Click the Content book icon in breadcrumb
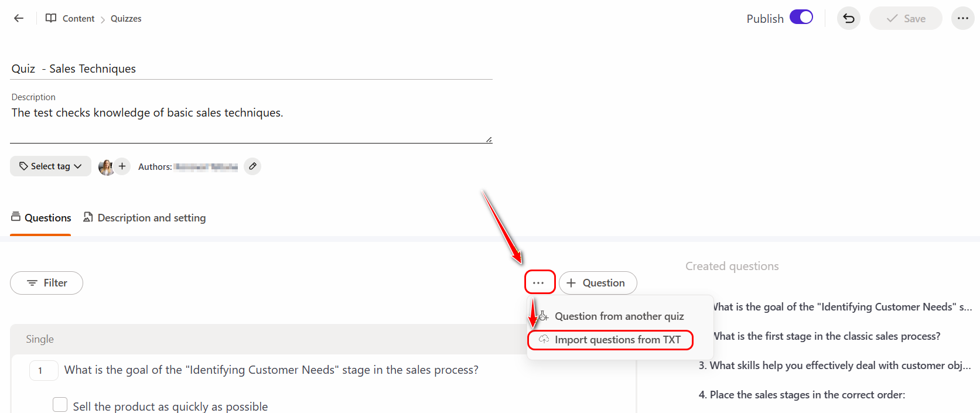The height and width of the screenshot is (413, 980). coord(51,18)
